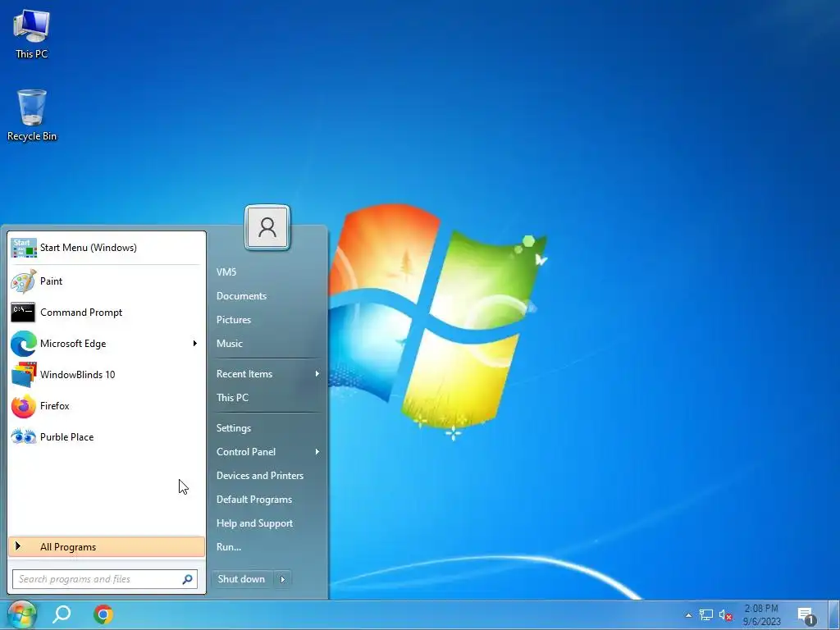This screenshot has width=840, height=630.
Task: Open Purble Place eyes icon
Action: click(24, 437)
